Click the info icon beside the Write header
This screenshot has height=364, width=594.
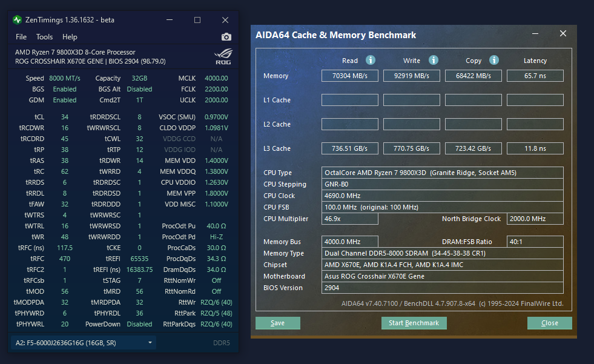pyautogui.click(x=432, y=61)
